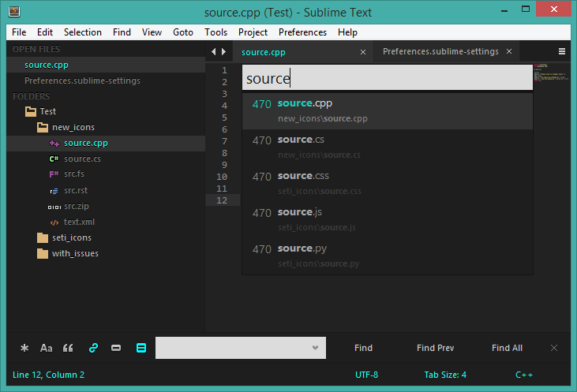
Task: Close the Preferences.sublime-settings tab
Action: coord(509,51)
